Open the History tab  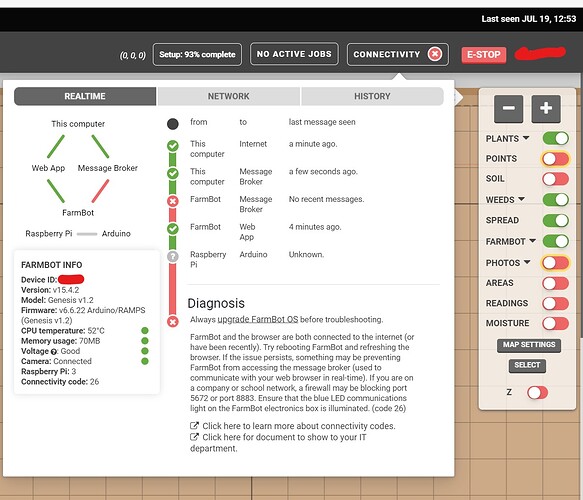click(372, 96)
